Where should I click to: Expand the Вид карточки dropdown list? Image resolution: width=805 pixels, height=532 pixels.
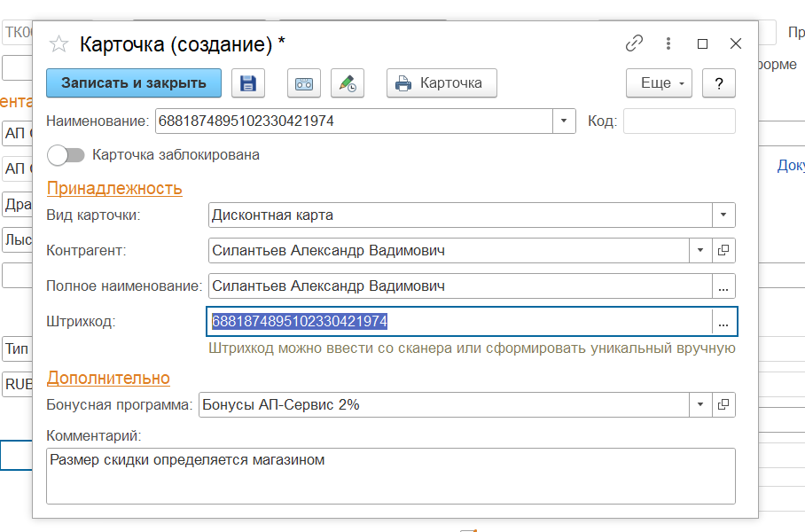(x=723, y=215)
